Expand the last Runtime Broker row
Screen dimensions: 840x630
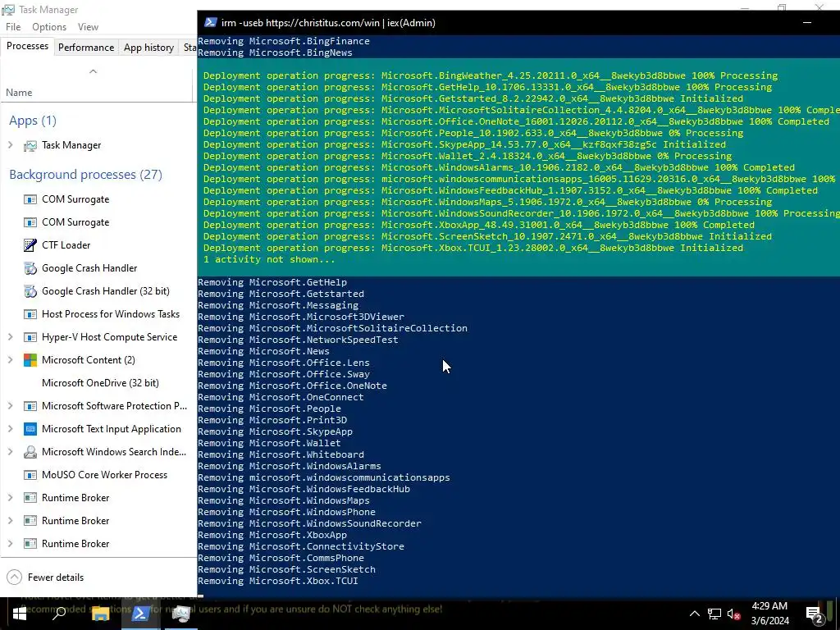[10, 544]
